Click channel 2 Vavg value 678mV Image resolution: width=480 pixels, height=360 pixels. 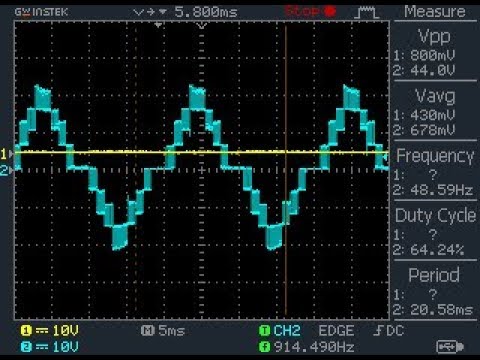coord(432,130)
